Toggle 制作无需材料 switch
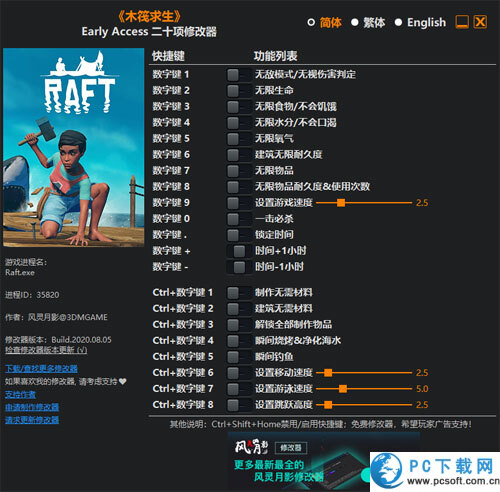This screenshot has width=500, height=492. 239,293
